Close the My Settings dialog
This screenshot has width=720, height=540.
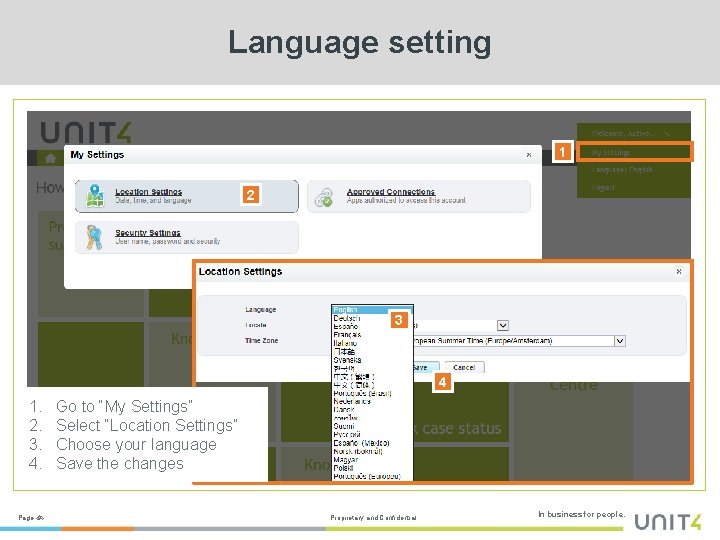529,155
